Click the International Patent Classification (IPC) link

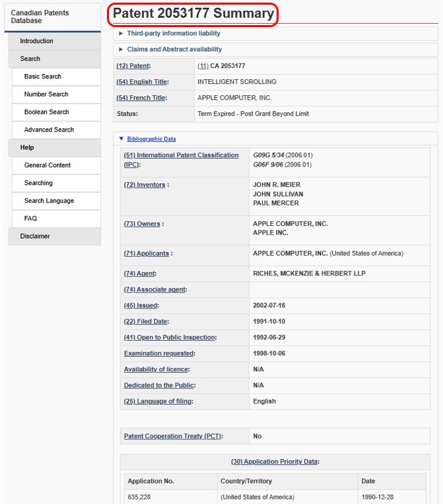[181, 159]
